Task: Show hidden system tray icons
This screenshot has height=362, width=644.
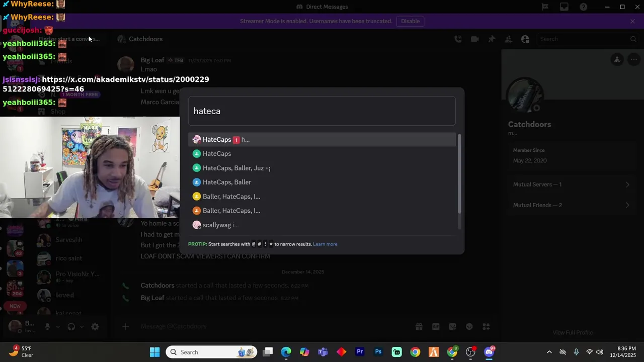Action: pyautogui.click(x=549, y=352)
